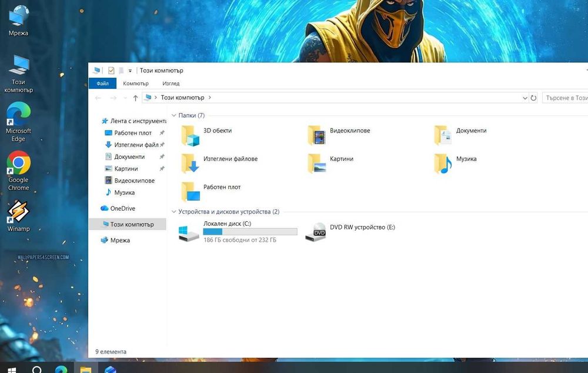Go up one level with the up arrow

pyautogui.click(x=135, y=98)
